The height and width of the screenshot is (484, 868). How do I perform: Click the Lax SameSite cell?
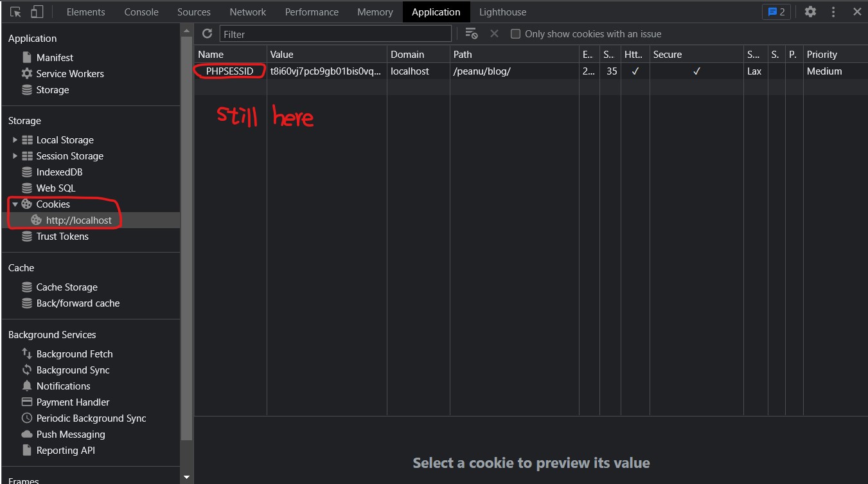pyautogui.click(x=755, y=71)
